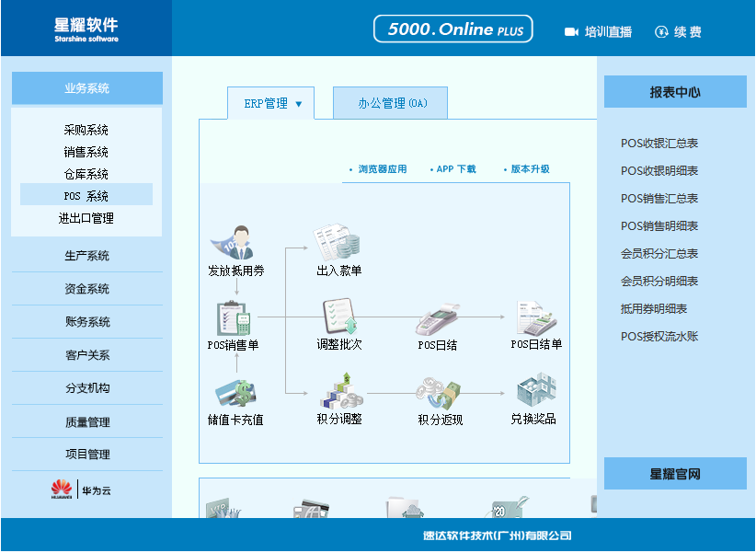This screenshot has height=553, width=756.
Task: Click the 培训直播 text label
Action: [608, 32]
